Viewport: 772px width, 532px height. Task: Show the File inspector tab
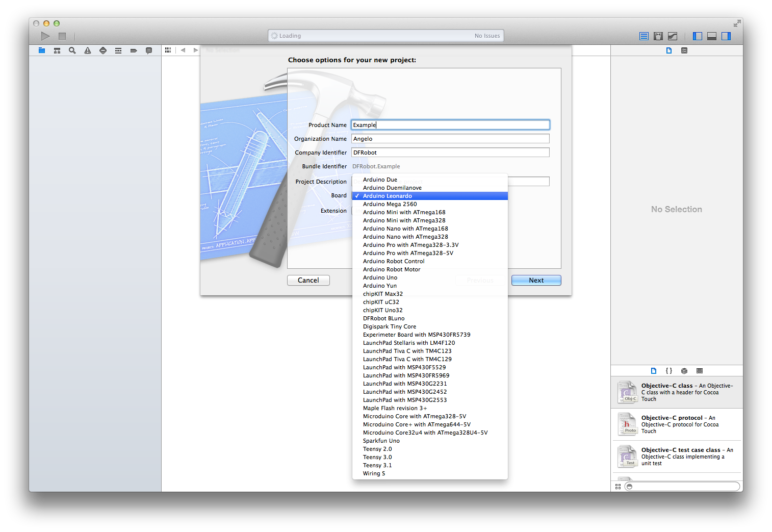[669, 50]
